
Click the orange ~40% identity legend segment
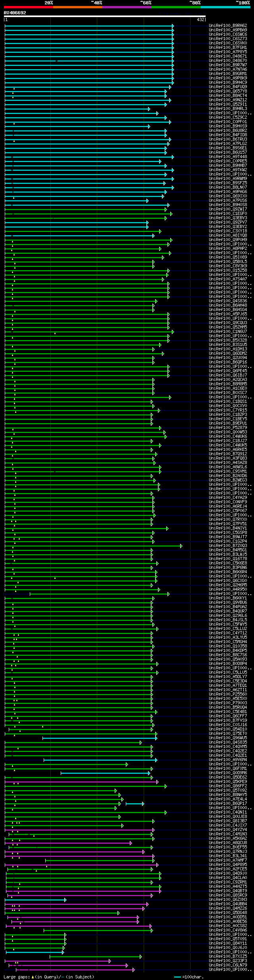[x=78, y=7]
